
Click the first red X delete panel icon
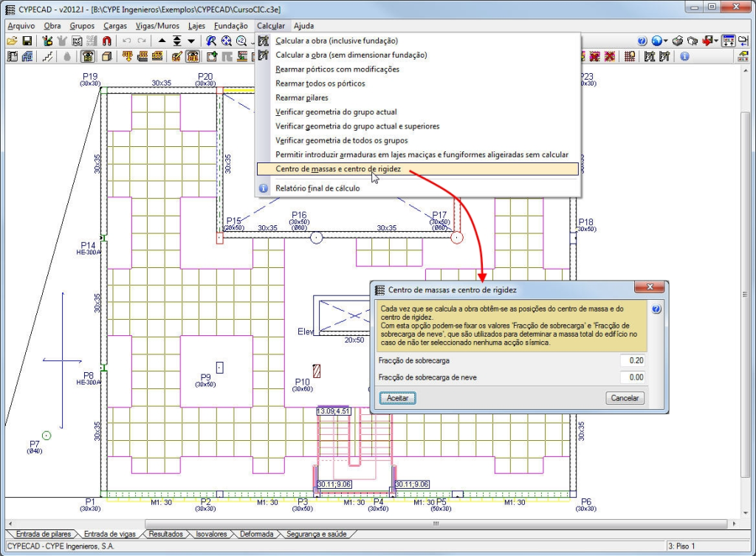[595, 56]
